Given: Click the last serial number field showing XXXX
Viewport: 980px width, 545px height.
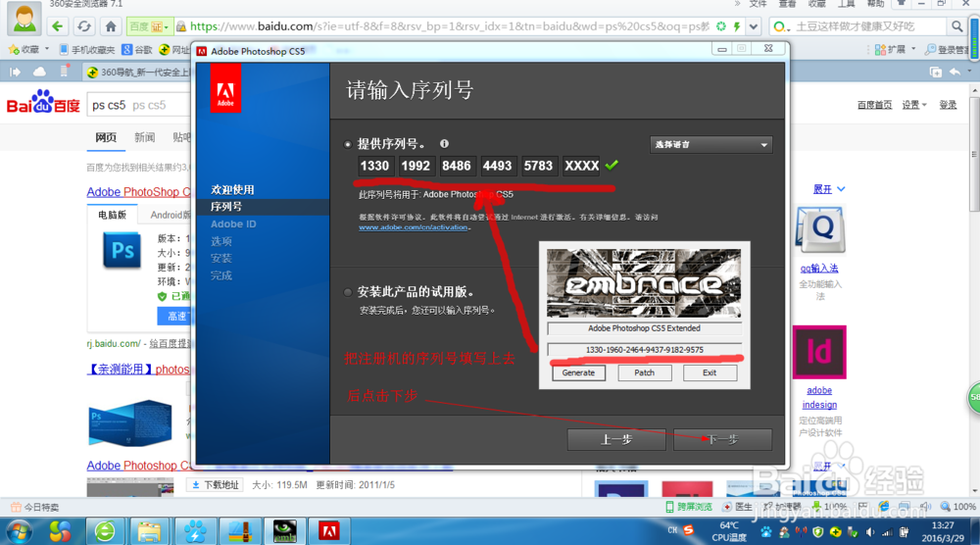Looking at the screenshot, I should [x=581, y=167].
